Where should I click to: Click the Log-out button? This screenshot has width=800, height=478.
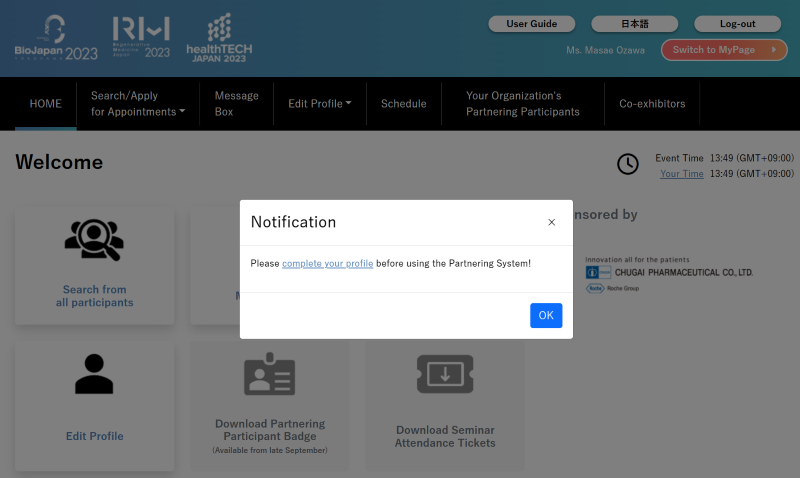click(x=737, y=23)
